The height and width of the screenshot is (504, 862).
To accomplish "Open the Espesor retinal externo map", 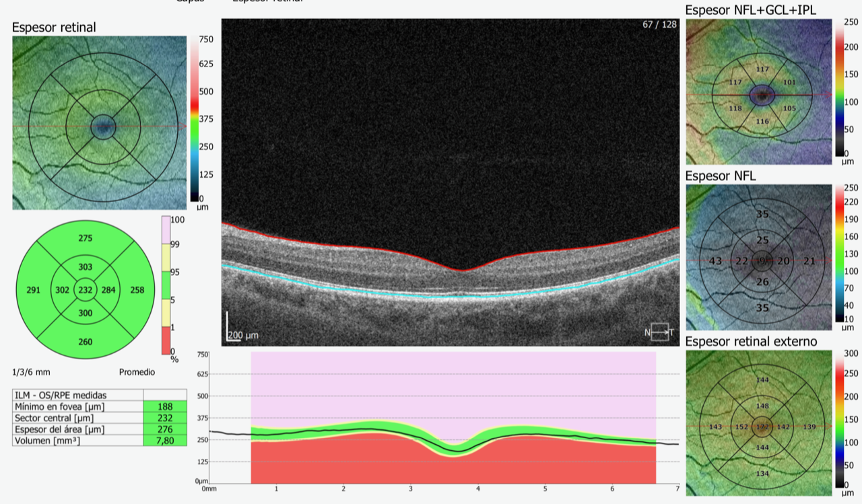I will (758, 423).
